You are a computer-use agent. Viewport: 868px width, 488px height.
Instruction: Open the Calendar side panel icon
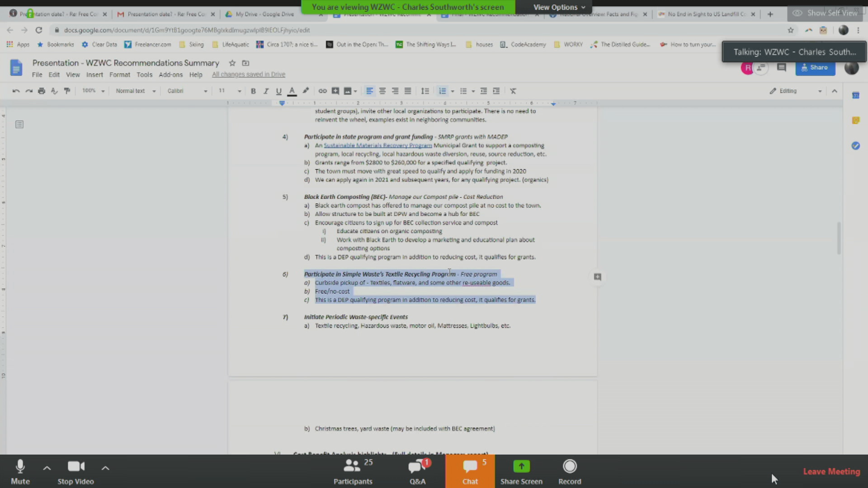(x=855, y=95)
